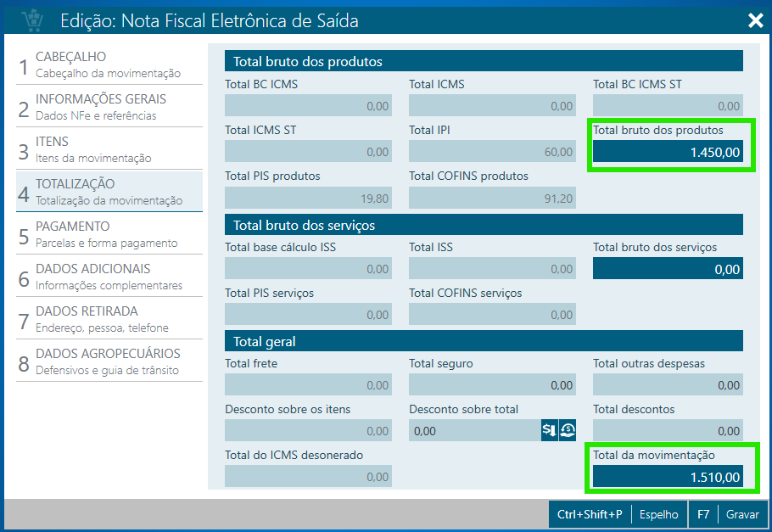Click the Total bruto dos produtos value
Image resolution: width=772 pixels, height=532 pixels.
pyautogui.click(x=667, y=153)
